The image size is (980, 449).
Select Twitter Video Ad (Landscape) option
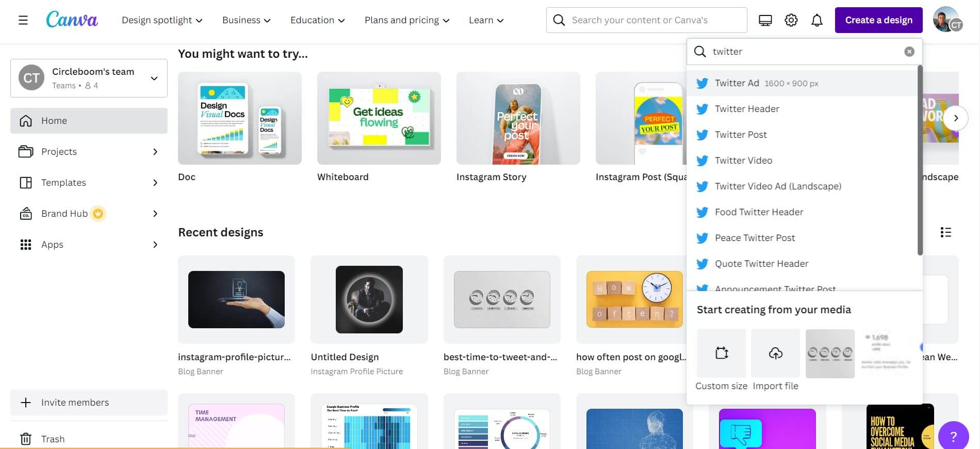[802, 186]
